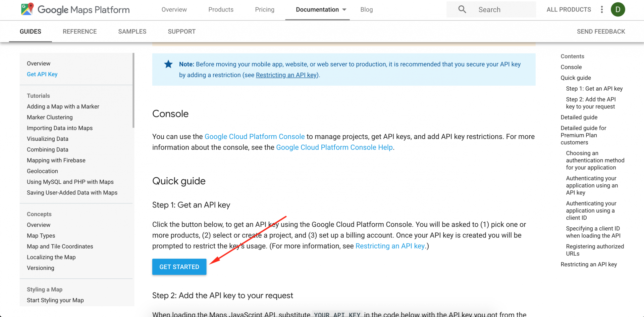The height and width of the screenshot is (317, 644).
Task: Switch to the REFERENCE tab
Action: (79, 32)
